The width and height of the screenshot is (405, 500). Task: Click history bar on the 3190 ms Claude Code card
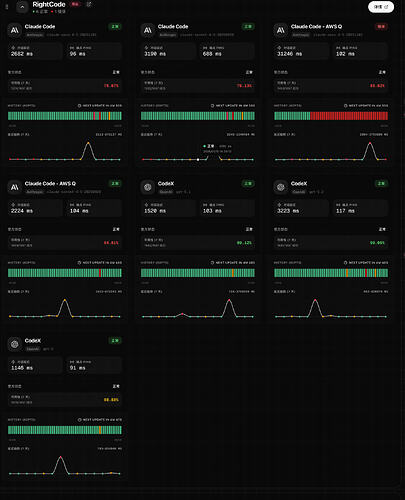click(x=198, y=116)
